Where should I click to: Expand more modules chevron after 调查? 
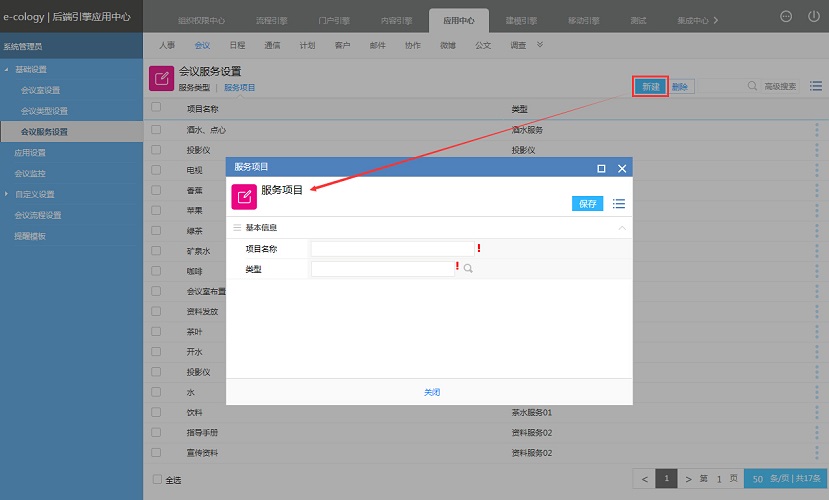tap(540, 45)
